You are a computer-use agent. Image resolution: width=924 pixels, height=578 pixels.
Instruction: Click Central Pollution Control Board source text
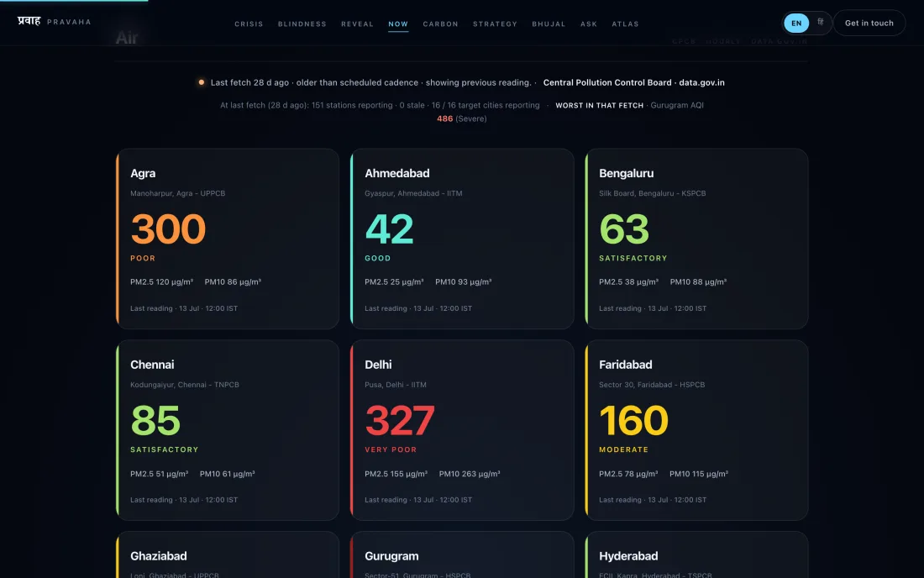[x=634, y=82]
